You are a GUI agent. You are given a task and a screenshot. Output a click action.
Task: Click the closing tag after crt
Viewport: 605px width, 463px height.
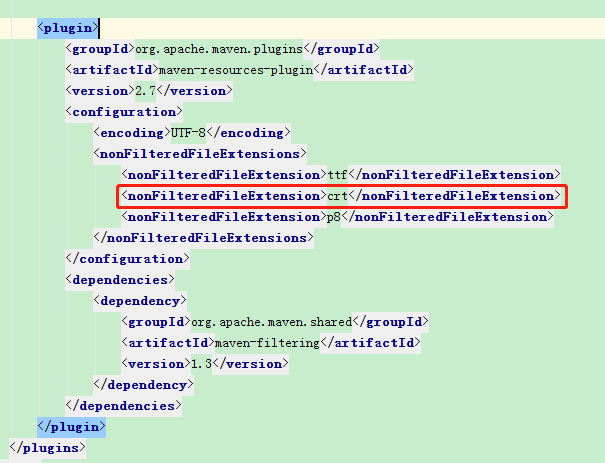pyautogui.click(x=454, y=196)
